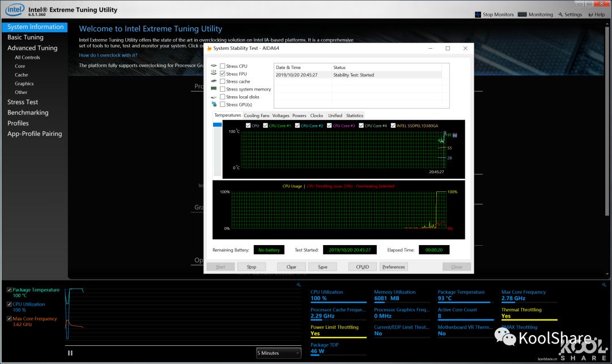Click the Package TDP 46 W tile
The image size is (612, 364).
click(338, 348)
